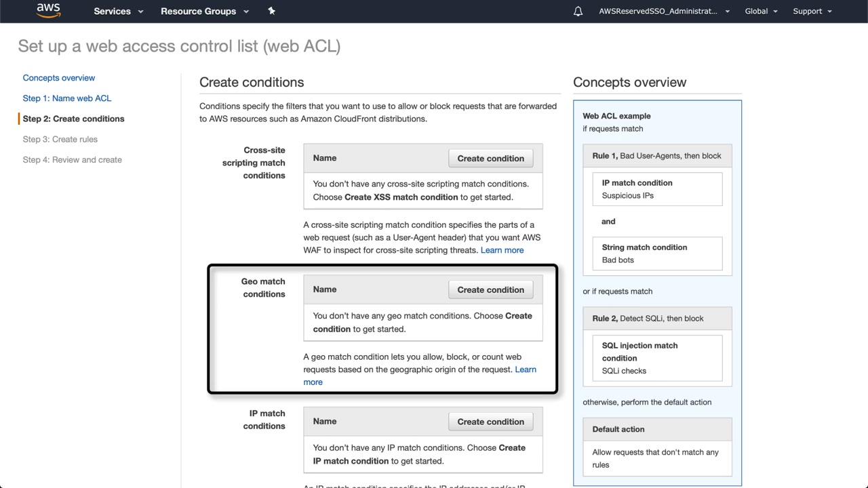Screen dimensions: 868x488
Task: Click the pin shortcut icon in navbar
Action: click(x=272, y=11)
